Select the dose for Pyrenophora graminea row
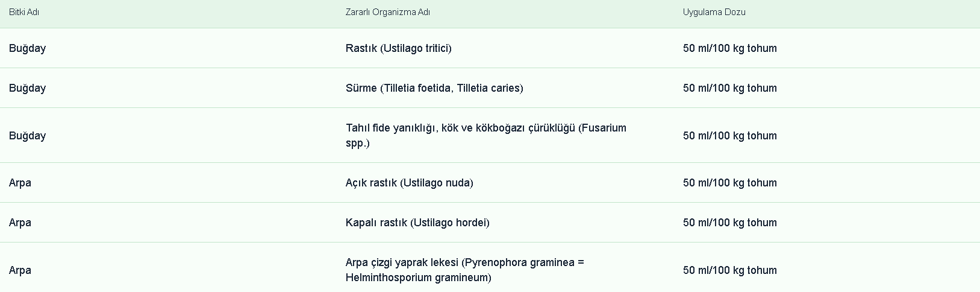This screenshot has width=980, height=292. (729, 270)
